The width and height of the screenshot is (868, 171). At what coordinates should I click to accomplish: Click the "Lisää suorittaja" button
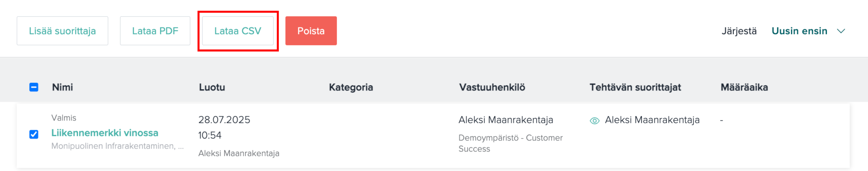[62, 31]
